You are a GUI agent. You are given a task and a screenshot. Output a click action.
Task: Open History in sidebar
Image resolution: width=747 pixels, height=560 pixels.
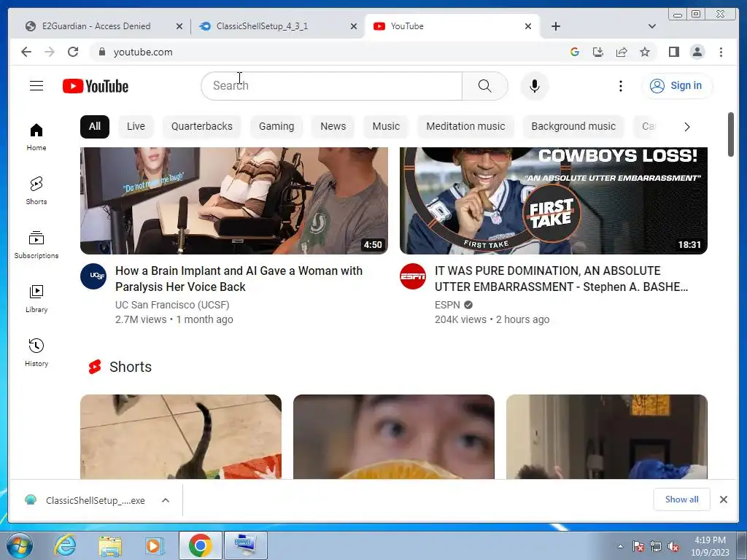point(36,352)
